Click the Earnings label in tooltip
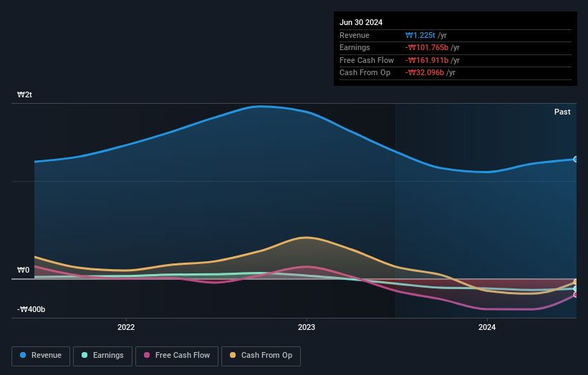588x375 pixels. point(355,47)
